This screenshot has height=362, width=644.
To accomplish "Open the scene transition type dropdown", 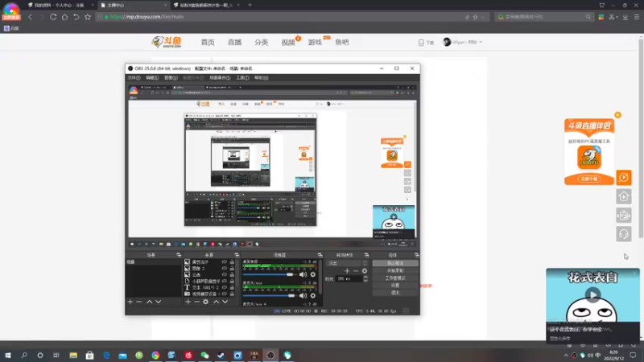I will click(x=348, y=263).
